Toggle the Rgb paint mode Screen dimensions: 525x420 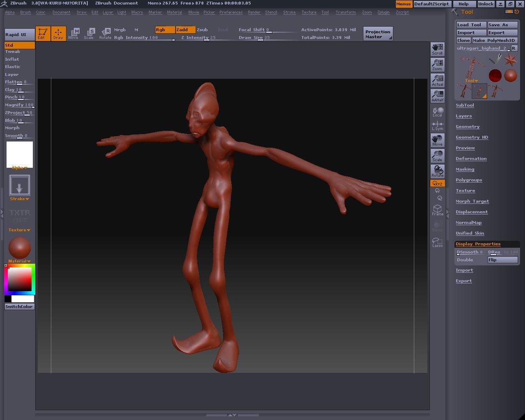click(165, 30)
